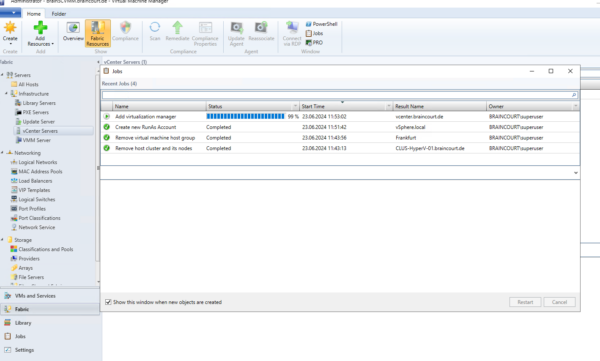The image size is (600, 361).
Task: Click the Scan ribbon icon
Action: point(155,28)
